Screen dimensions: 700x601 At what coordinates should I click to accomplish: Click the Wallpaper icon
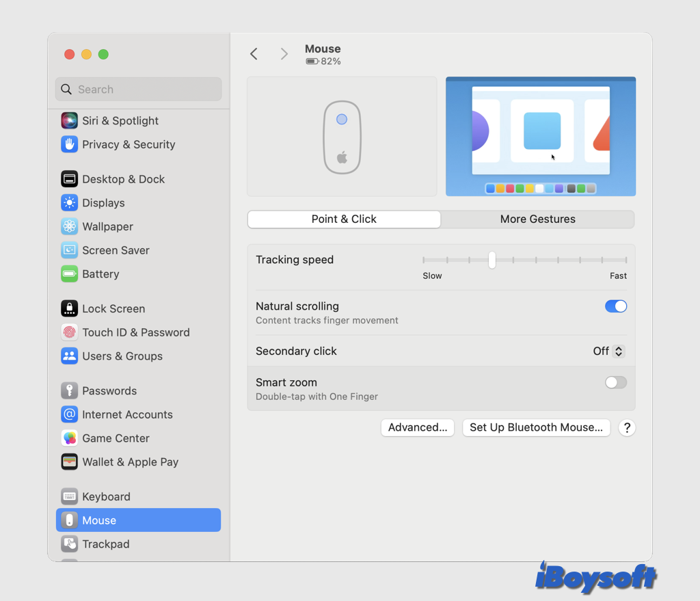pyautogui.click(x=69, y=226)
